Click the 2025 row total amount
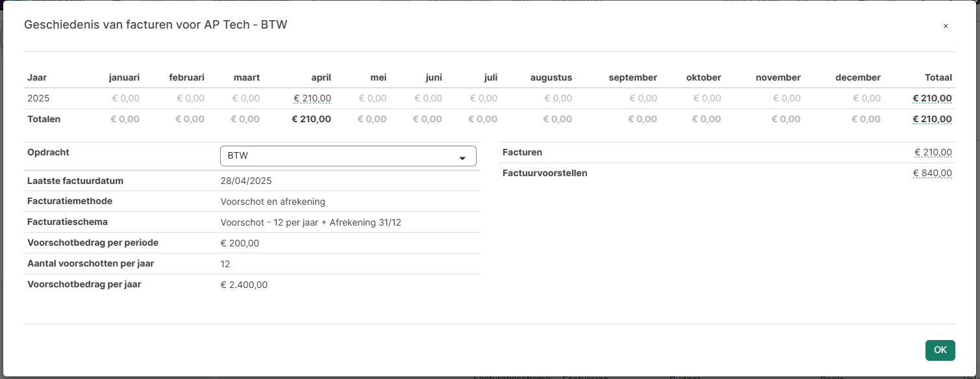Screen dimensions: 980x379 point(932,98)
